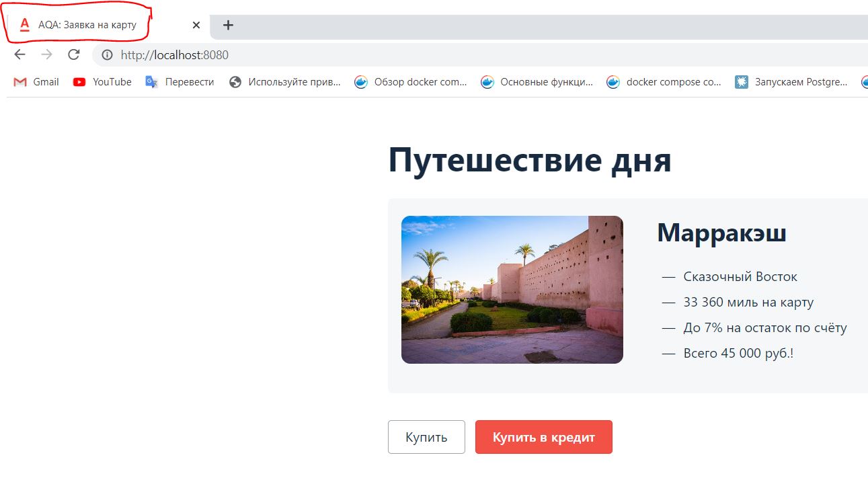
Task: Select the «AQA: Заявка на карту» tab
Action: point(101,26)
